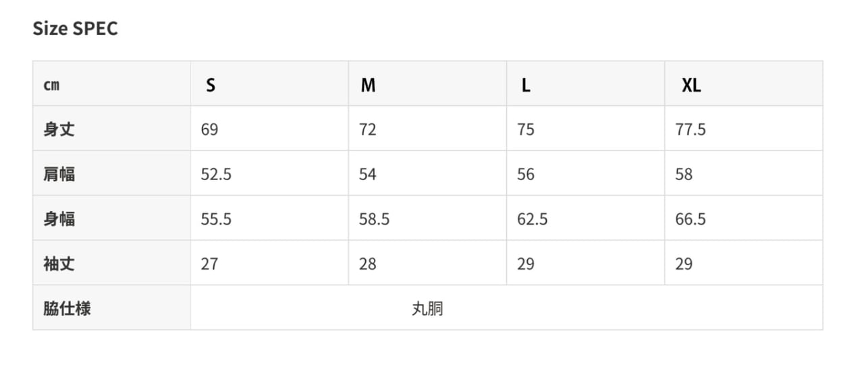Screen dimensions: 868x375
Task: Select the 丸胴 value cell
Action: pos(428,309)
